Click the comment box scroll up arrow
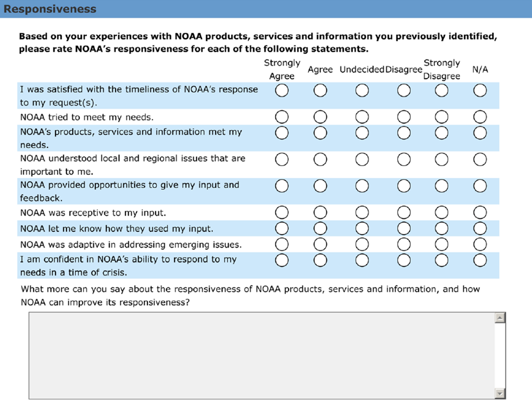This screenshot has height=418, width=532. 500,318
